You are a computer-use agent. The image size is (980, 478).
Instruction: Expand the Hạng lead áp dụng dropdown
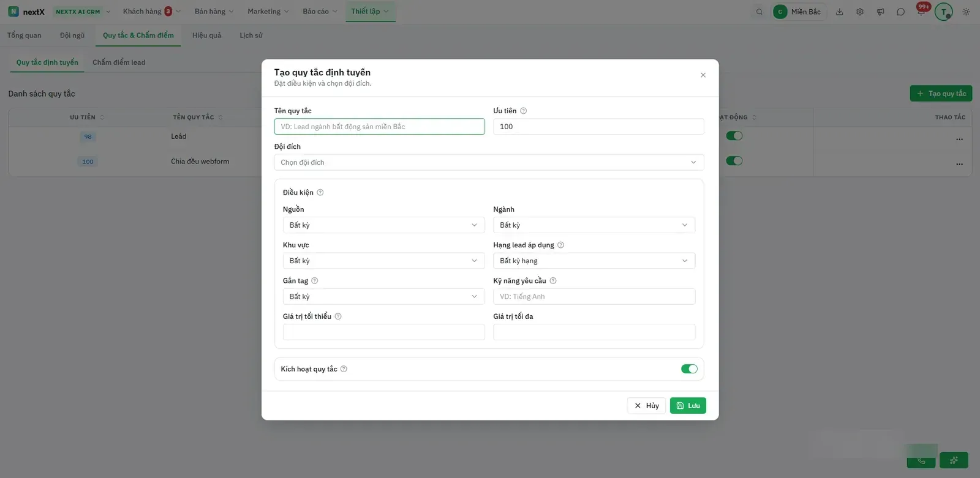click(594, 261)
